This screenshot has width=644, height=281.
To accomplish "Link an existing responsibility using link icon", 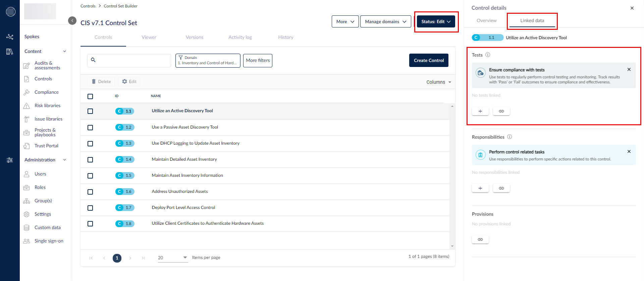I will 501,188.
